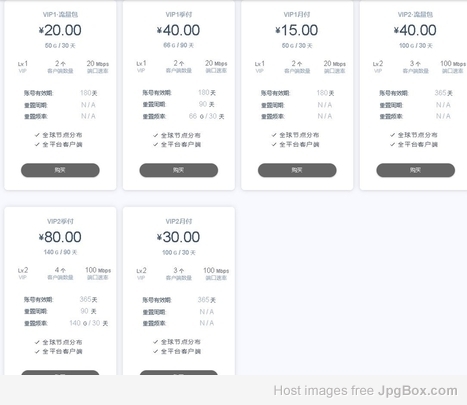Click the partially visible buy button under ¥30.00
The image size is (467, 405).
179,372
